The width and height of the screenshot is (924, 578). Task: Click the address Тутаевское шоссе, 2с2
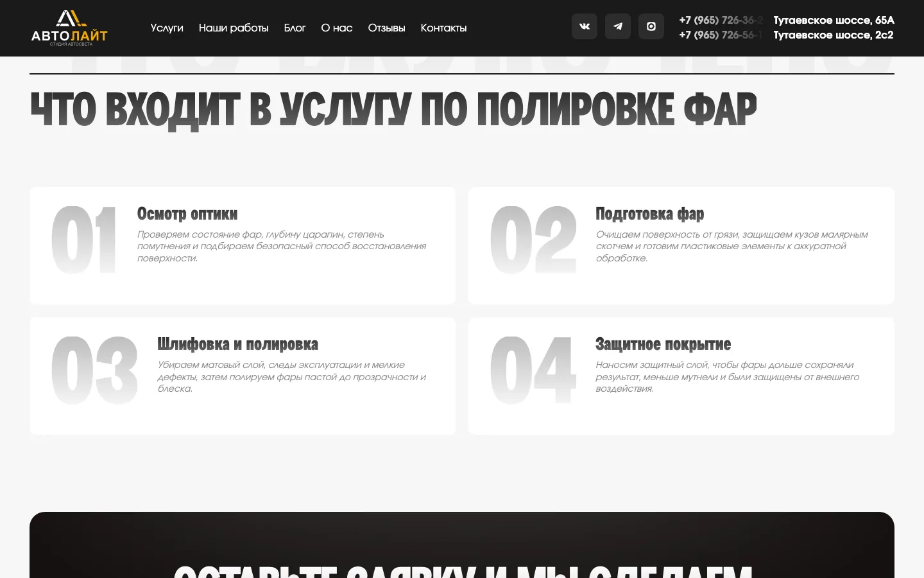(x=833, y=35)
